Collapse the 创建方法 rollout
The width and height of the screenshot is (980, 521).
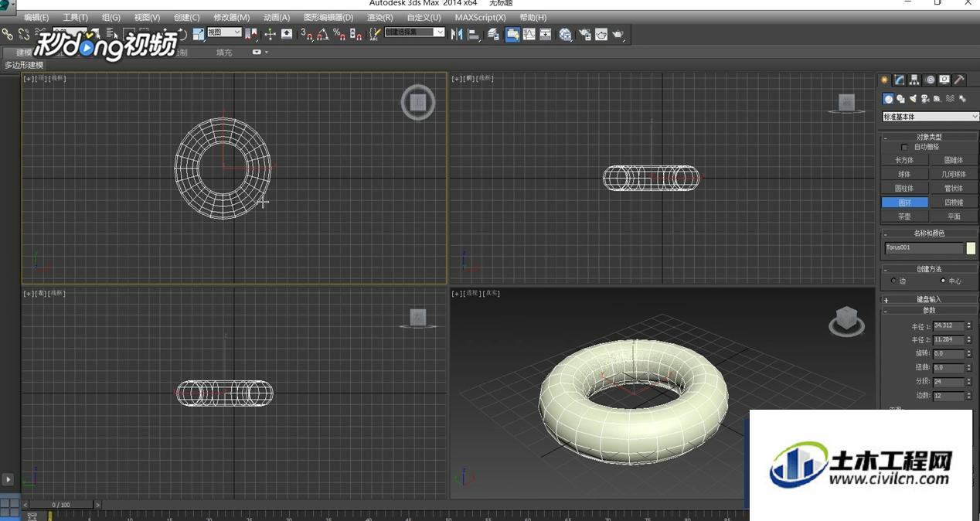click(929, 269)
